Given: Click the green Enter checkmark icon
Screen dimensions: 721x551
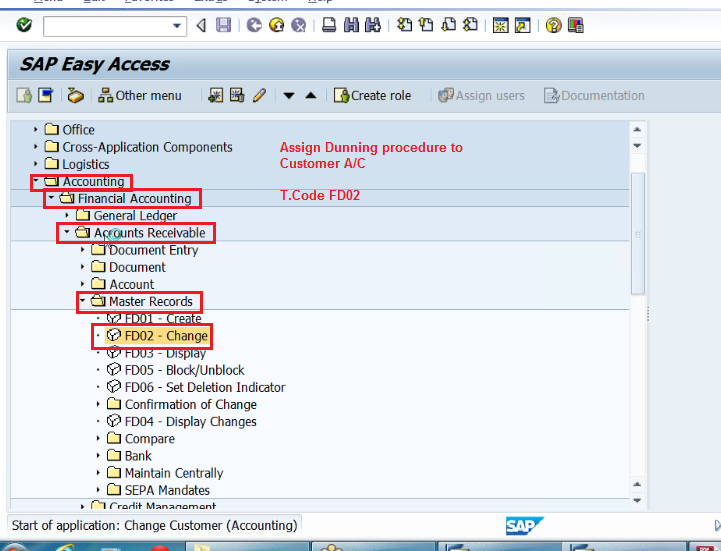Looking at the screenshot, I should click(x=24, y=25).
